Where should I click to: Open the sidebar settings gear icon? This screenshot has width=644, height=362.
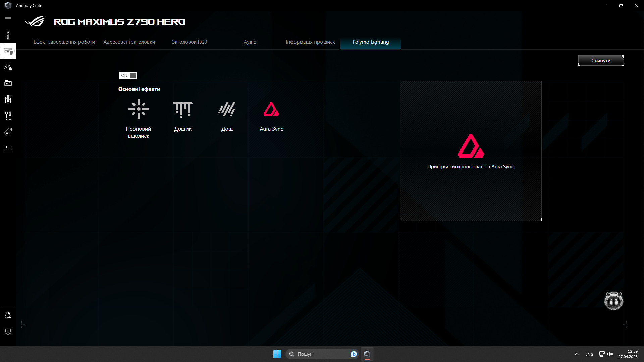(8, 331)
